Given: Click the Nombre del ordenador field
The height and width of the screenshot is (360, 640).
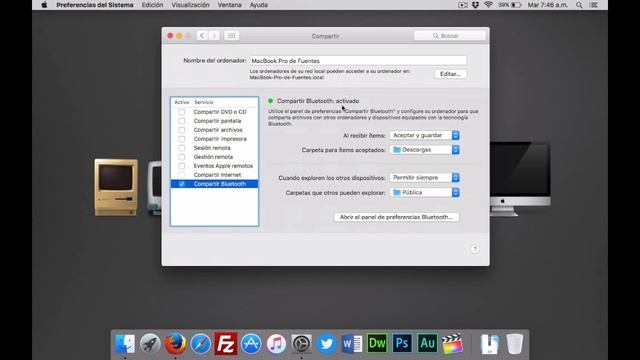Looking at the screenshot, I should [x=358, y=60].
